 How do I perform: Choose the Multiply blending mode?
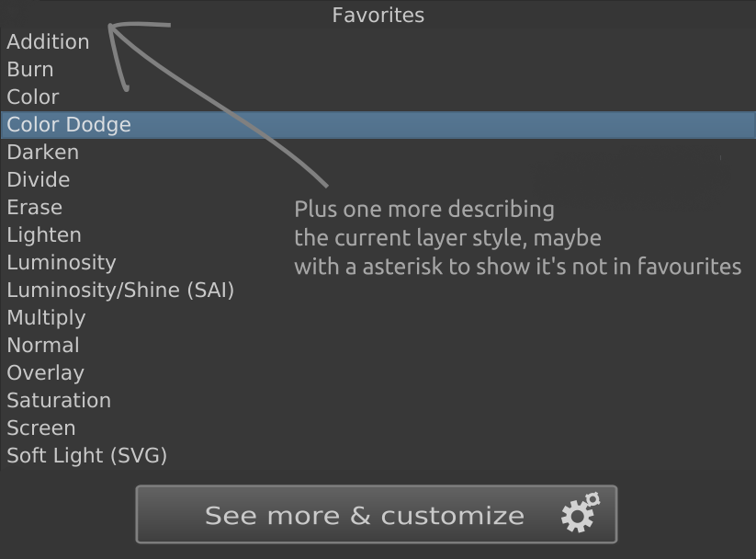tap(46, 318)
